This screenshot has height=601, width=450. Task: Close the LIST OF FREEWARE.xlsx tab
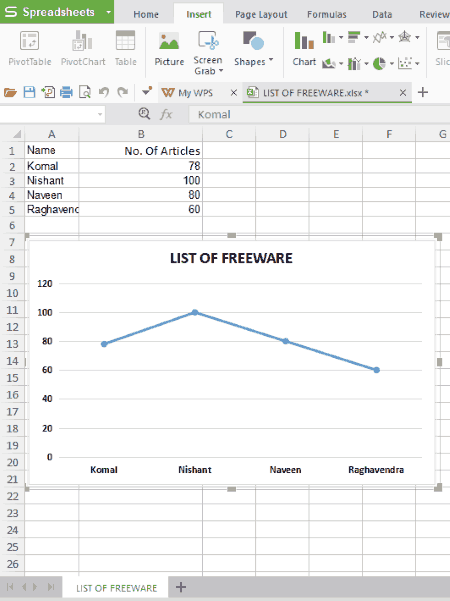pyautogui.click(x=402, y=92)
